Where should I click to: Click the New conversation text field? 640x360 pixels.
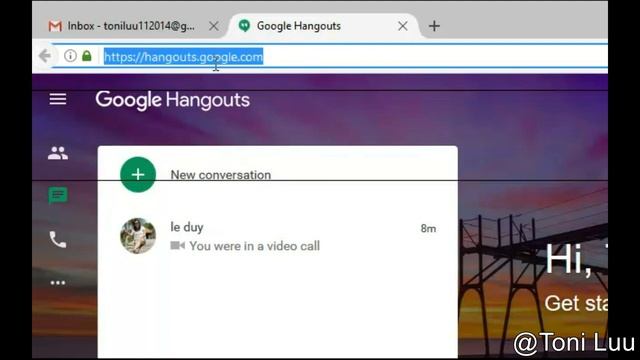click(220, 175)
